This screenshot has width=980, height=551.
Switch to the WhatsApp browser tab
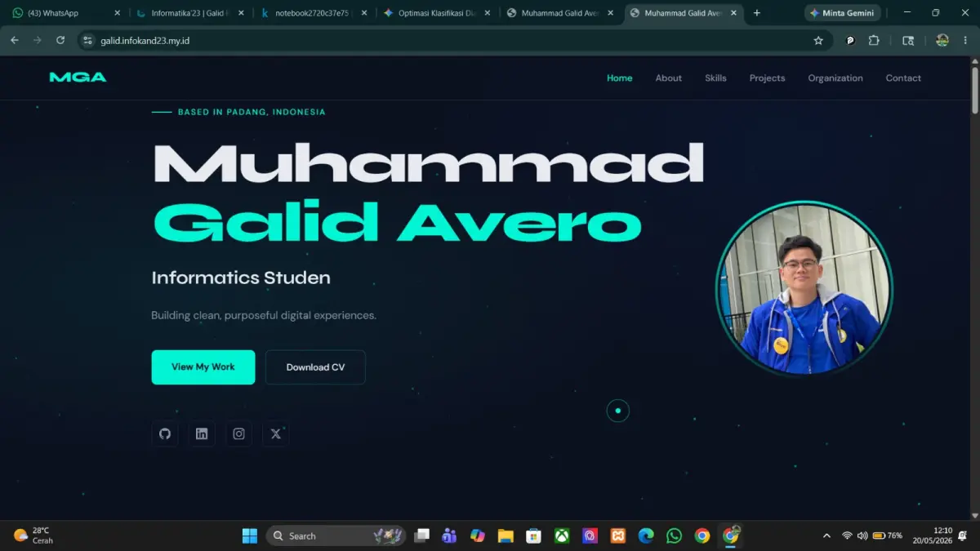[x=65, y=13]
